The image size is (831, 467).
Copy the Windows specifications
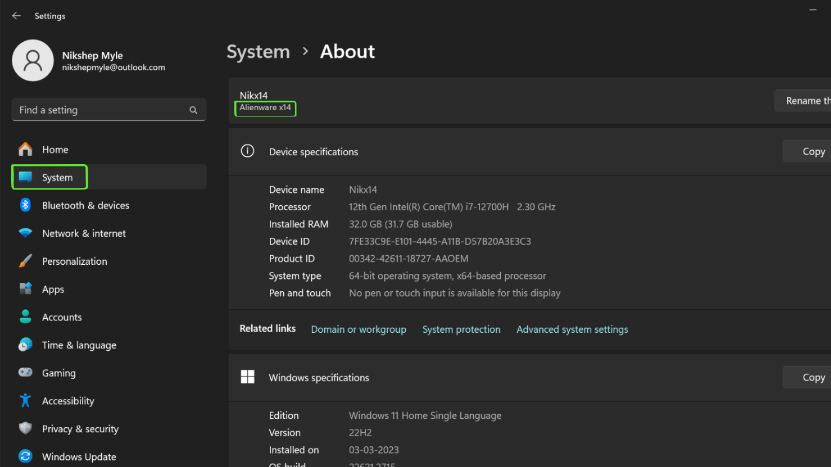(811, 377)
